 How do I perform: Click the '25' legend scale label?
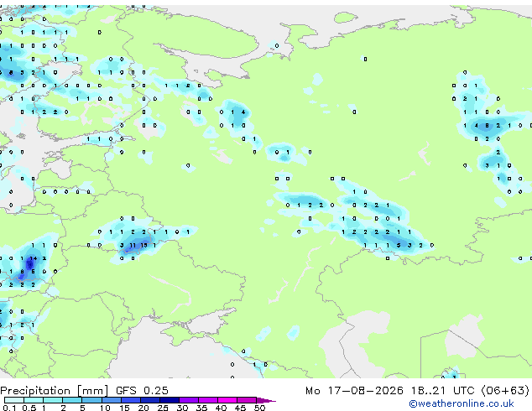pos(163,408)
